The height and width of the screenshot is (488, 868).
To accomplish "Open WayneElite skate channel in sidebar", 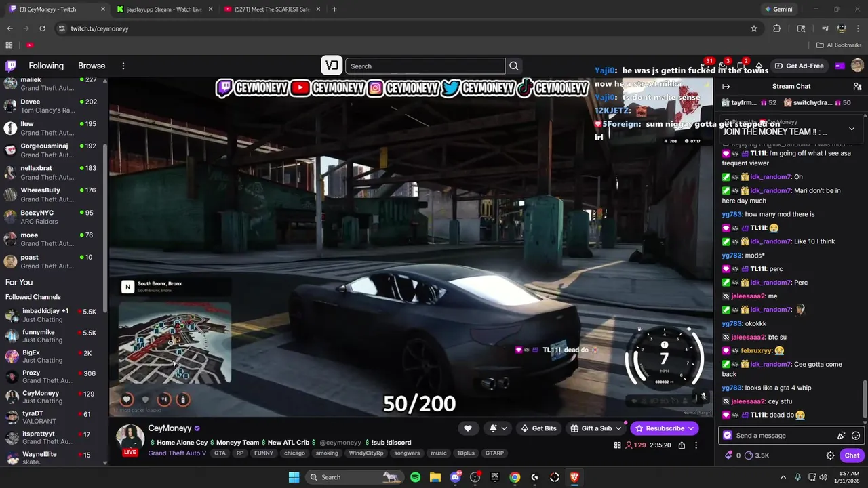I will 52,458.
